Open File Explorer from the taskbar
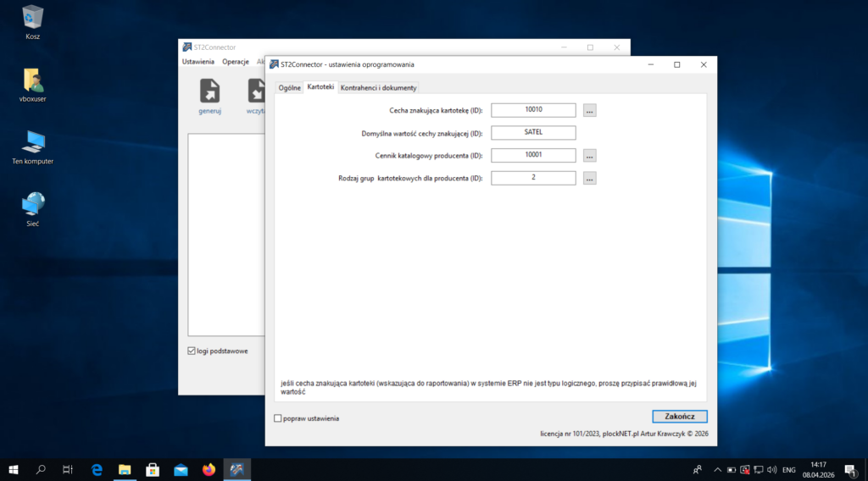This screenshot has width=868, height=481. (125, 469)
